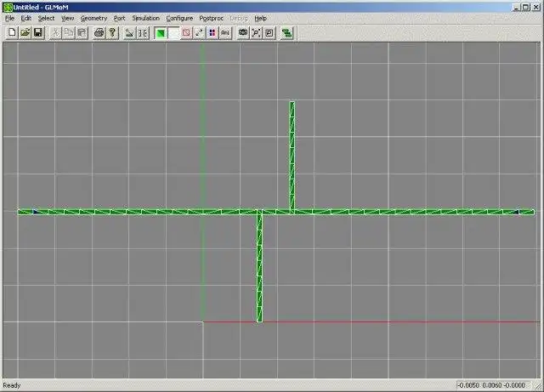The height and width of the screenshot is (392, 544).
Task: Open the Select menu
Action: pos(46,18)
